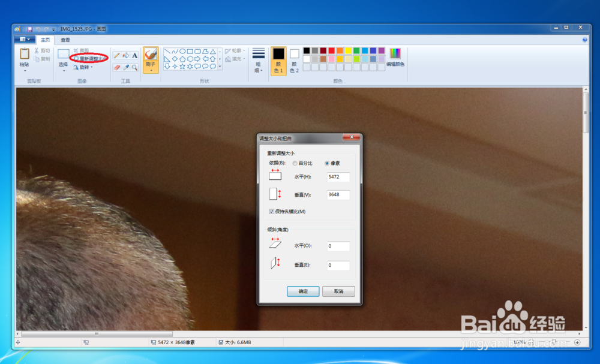The width and height of the screenshot is (600, 364).
Task: Select the Percentage (百分比) radio button
Action: point(295,163)
